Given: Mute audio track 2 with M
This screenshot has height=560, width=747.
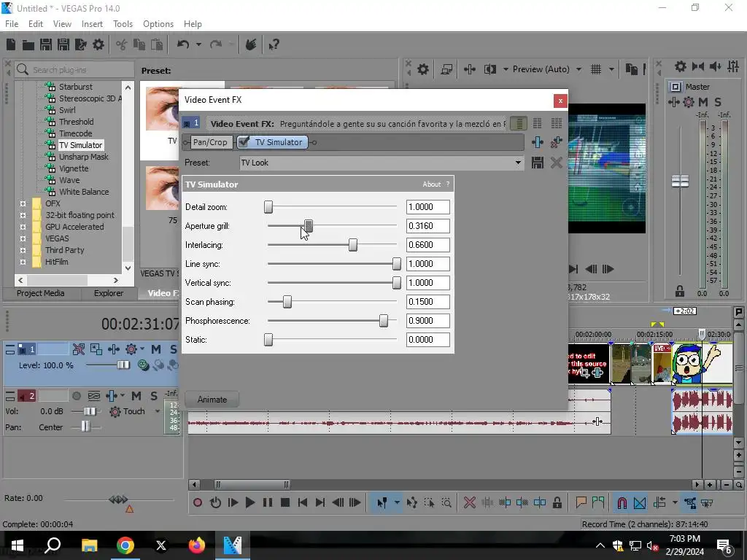Looking at the screenshot, I should click(x=136, y=396).
